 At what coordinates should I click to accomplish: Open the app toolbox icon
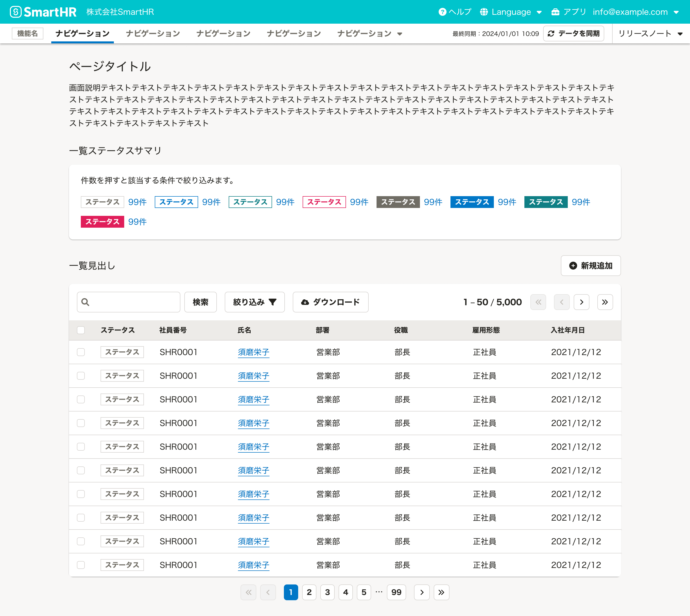pyautogui.click(x=555, y=12)
